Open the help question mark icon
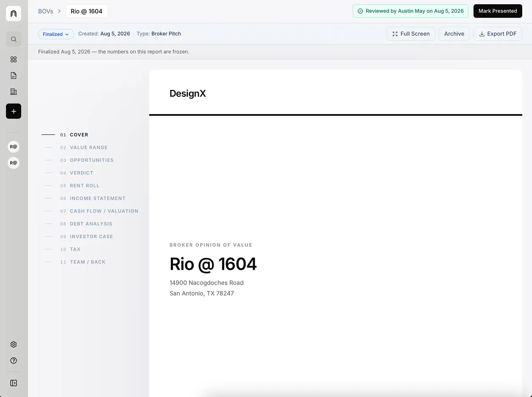The width and height of the screenshot is (532, 397). (14, 361)
